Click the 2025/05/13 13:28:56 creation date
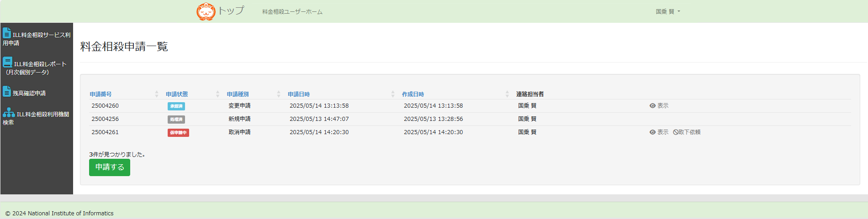 (x=433, y=119)
